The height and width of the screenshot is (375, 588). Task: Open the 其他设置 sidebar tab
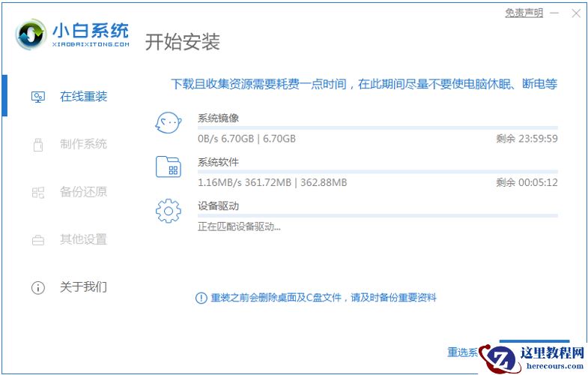point(83,239)
